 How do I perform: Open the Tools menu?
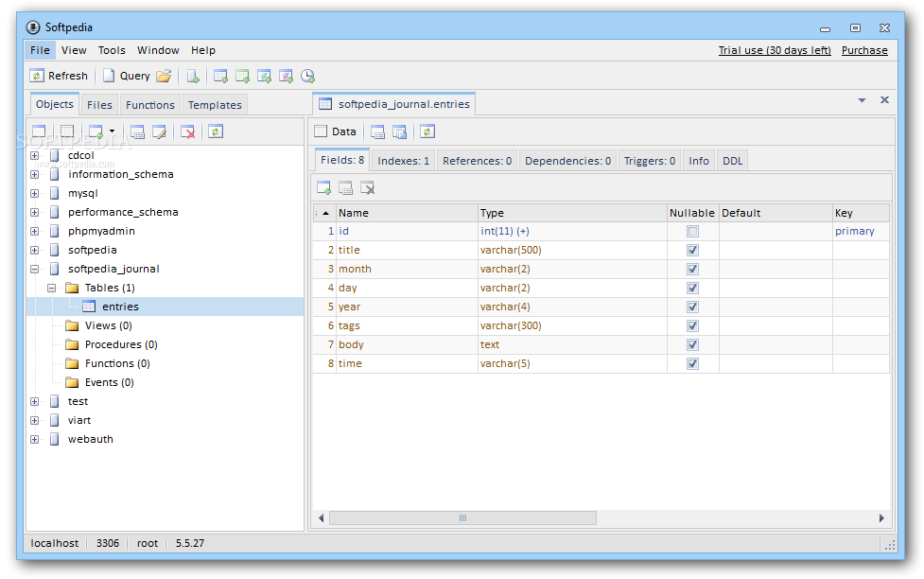[x=112, y=50]
